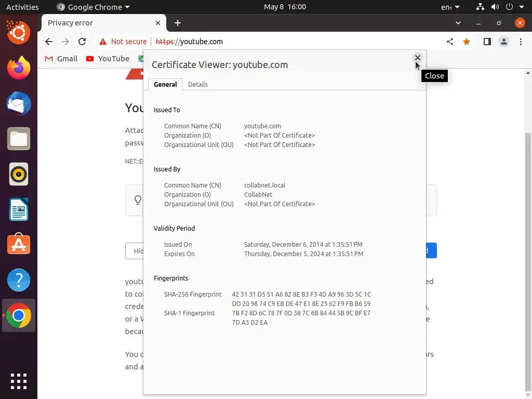Open the Activities overview
The height and width of the screenshot is (399, 532).
[x=22, y=7]
